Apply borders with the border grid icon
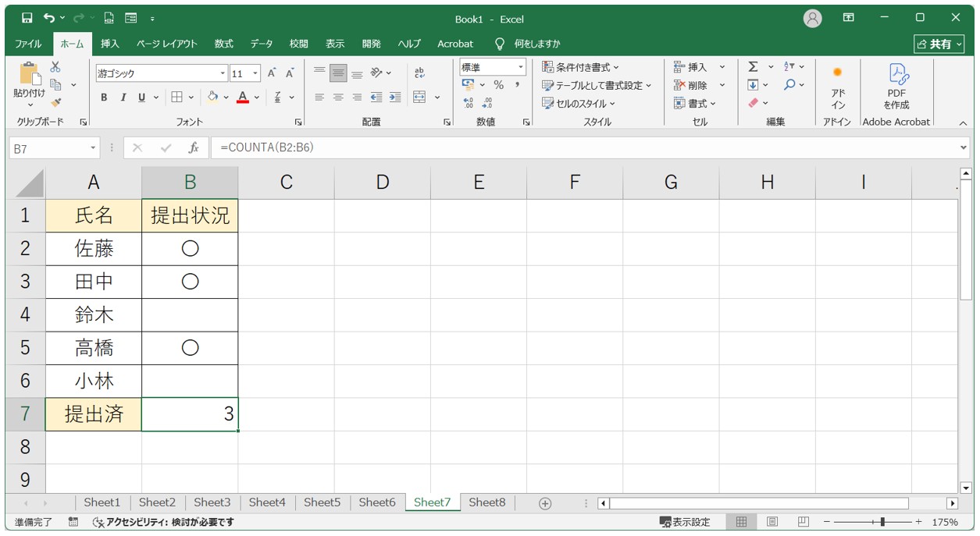The image size is (980, 536). point(176,97)
